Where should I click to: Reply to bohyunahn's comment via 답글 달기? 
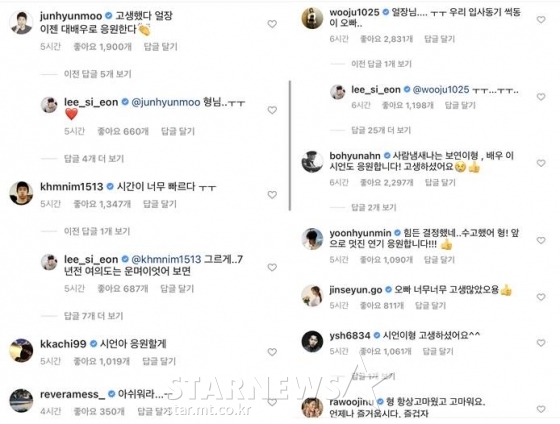pyautogui.click(x=440, y=183)
